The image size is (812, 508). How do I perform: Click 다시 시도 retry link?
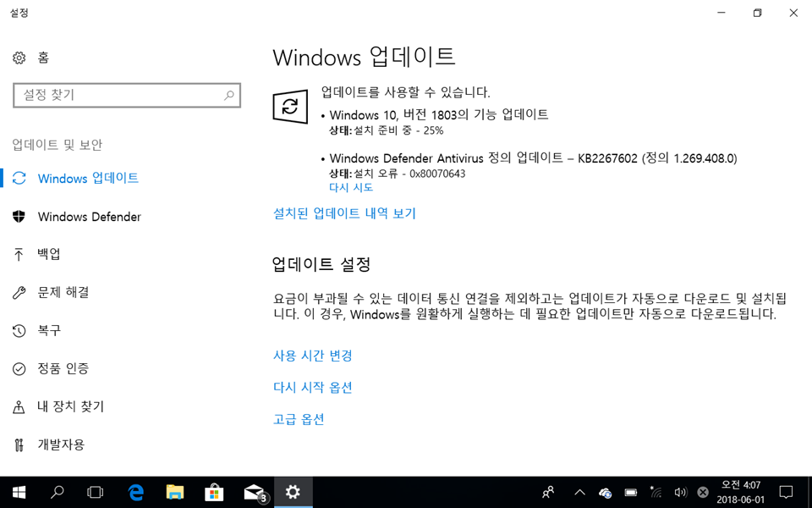point(351,187)
